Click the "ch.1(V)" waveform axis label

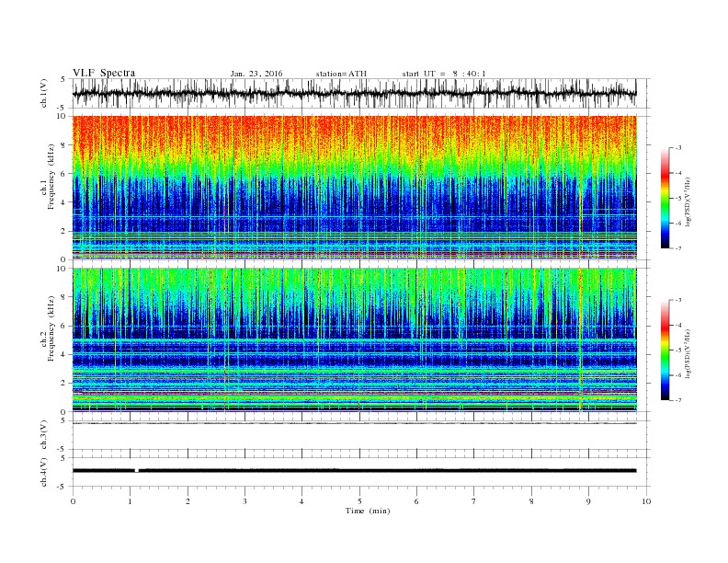coord(44,94)
